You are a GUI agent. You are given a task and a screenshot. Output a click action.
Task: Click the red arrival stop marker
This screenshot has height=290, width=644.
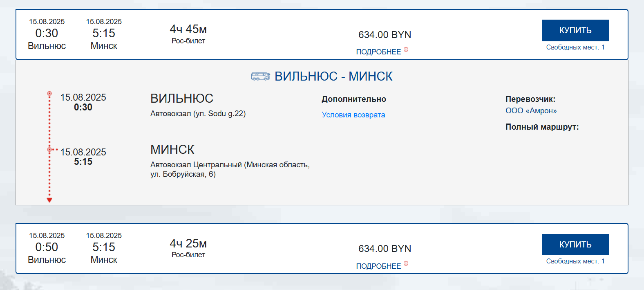49,150
